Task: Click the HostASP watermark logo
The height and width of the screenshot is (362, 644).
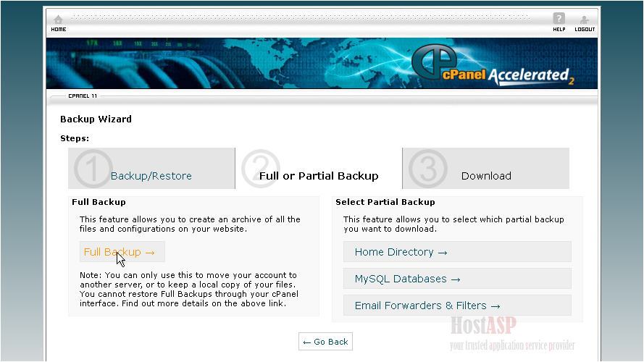Action: click(x=483, y=324)
